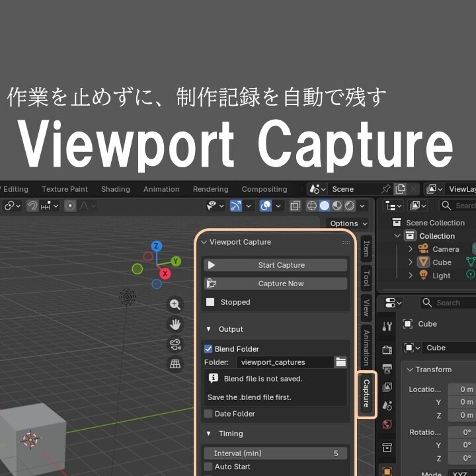Select Scene Collection in outliner
This screenshot has width=476, height=476.
click(x=435, y=223)
